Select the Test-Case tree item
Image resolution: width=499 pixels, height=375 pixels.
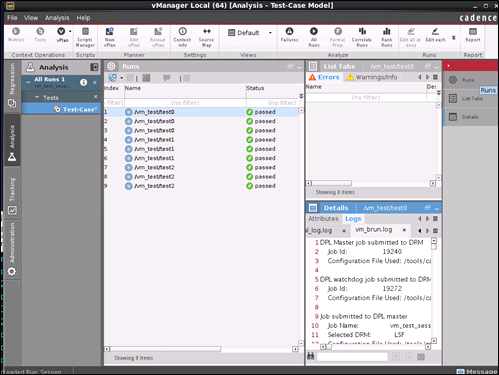(78, 109)
